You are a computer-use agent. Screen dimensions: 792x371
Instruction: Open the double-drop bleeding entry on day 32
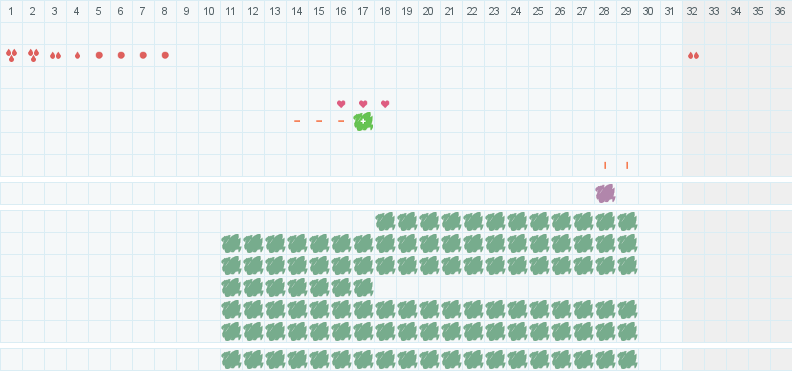point(694,56)
